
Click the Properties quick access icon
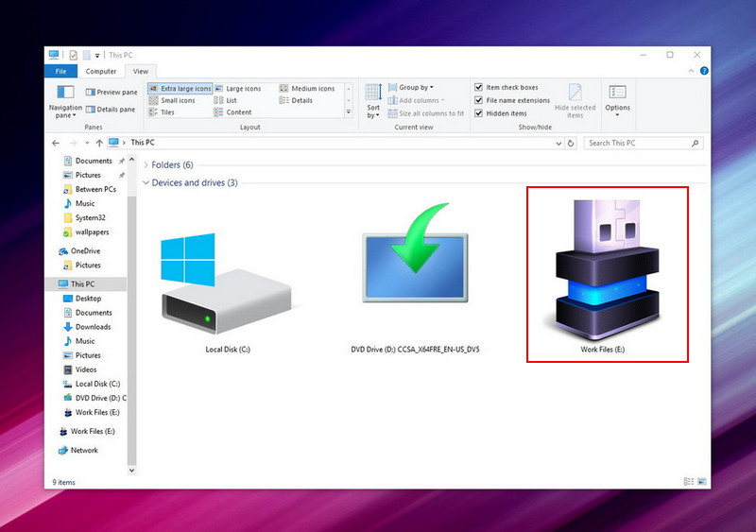[x=74, y=55]
